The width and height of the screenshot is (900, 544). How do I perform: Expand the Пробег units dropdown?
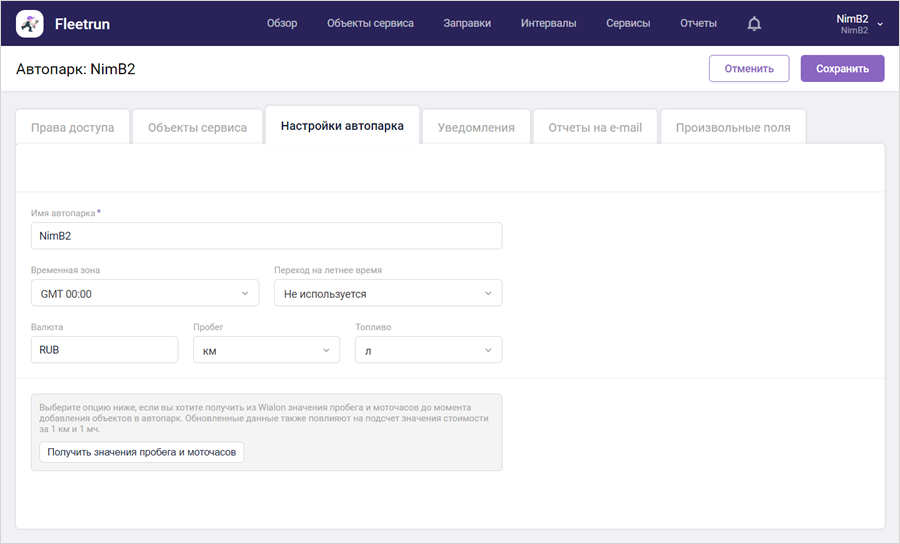click(266, 351)
